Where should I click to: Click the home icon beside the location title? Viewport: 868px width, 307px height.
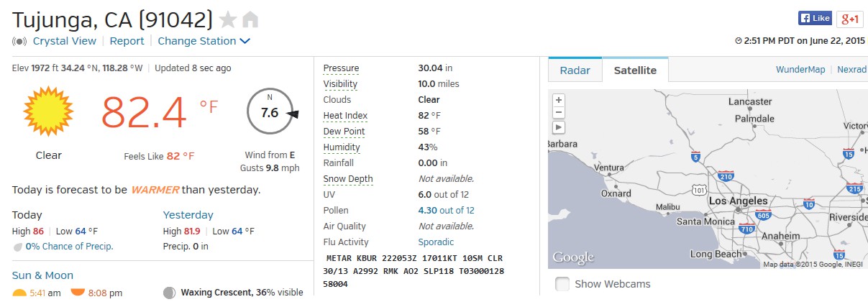pos(250,19)
